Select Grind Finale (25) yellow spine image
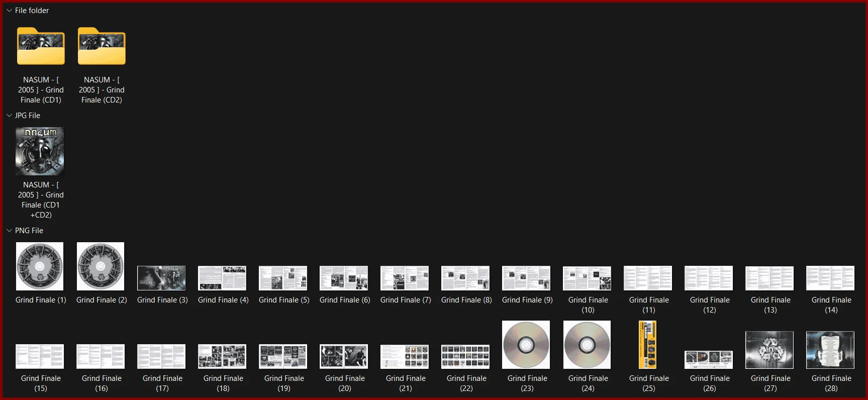Viewport: 868px width, 400px height. 647,345
